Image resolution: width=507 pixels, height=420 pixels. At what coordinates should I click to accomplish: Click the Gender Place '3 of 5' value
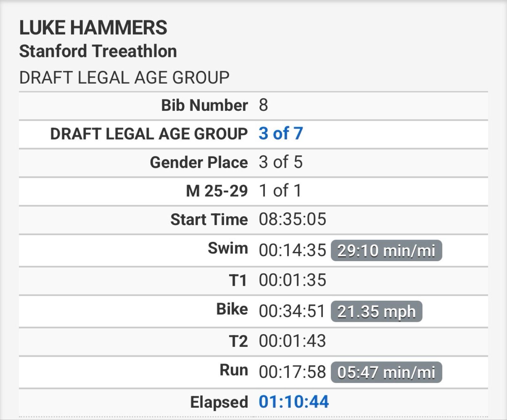point(281,162)
